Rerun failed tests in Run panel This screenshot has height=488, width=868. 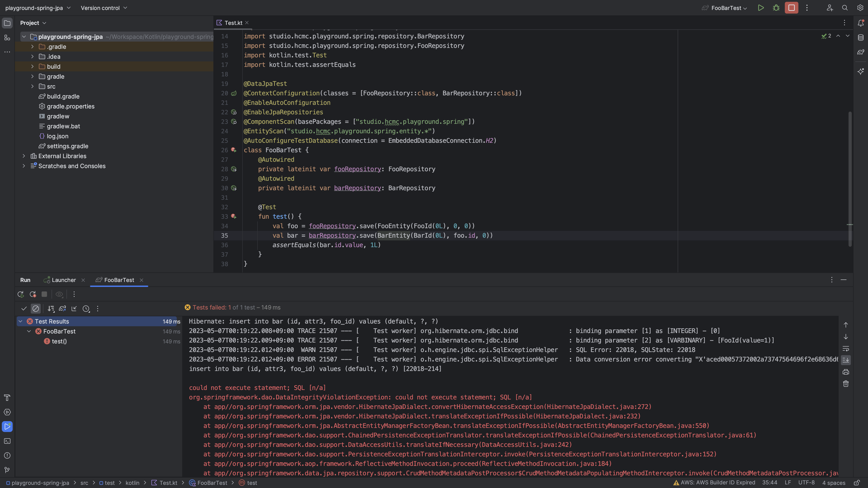(33, 294)
